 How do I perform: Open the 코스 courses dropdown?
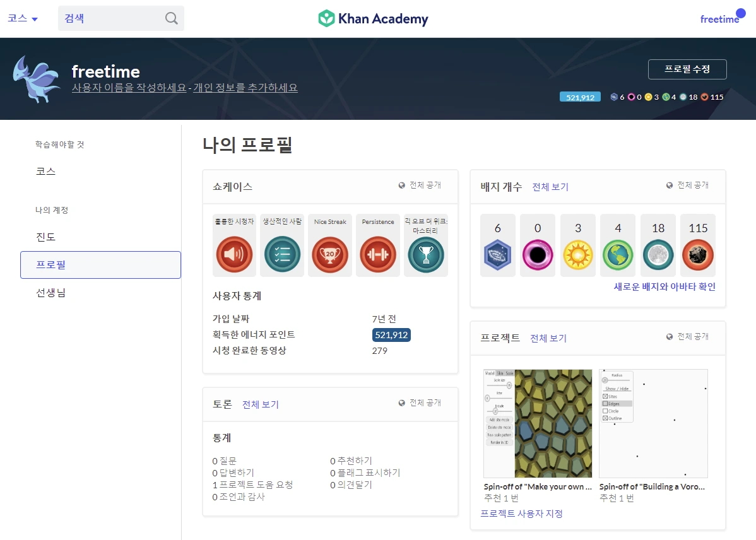click(23, 18)
